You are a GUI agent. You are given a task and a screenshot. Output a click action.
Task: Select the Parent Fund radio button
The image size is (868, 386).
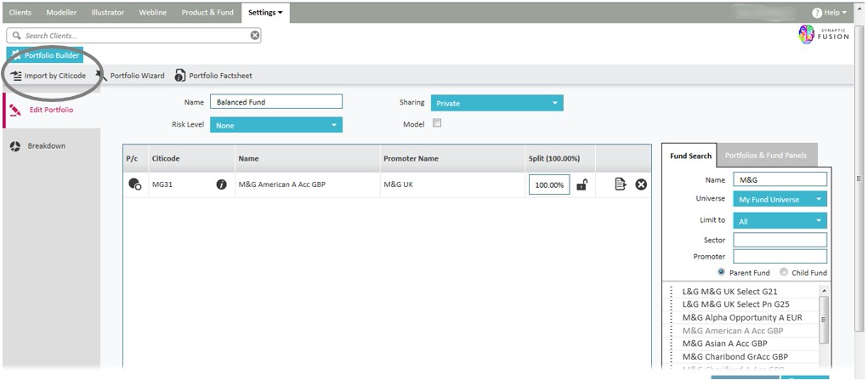coord(721,272)
